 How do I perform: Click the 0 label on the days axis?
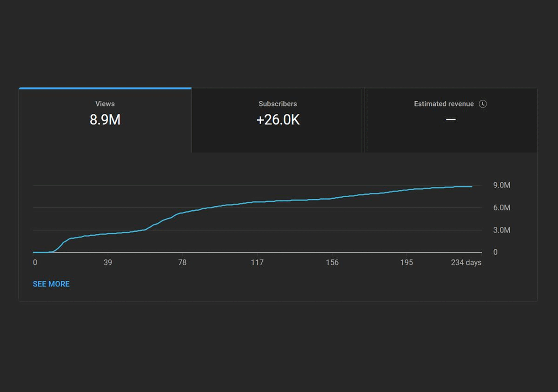[x=35, y=263]
